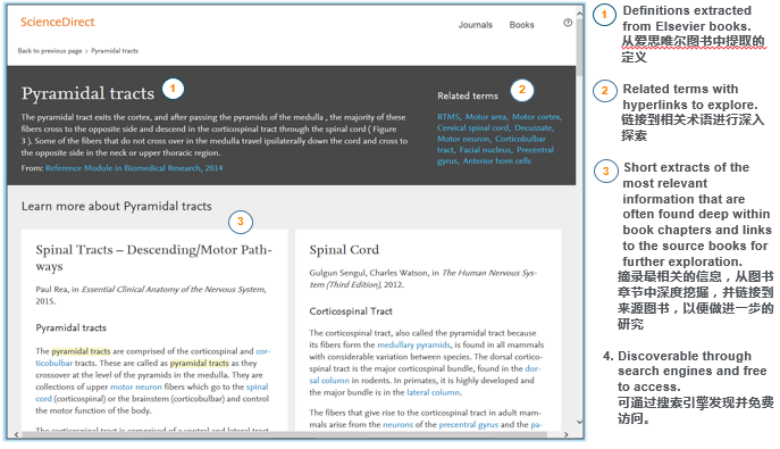Open the RTMS related term
Image resolution: width=780 pixels, height=449 pixels.
coord(448,117)
